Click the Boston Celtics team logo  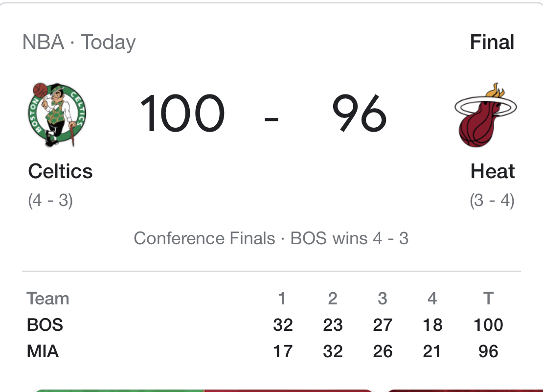[57, 115]
